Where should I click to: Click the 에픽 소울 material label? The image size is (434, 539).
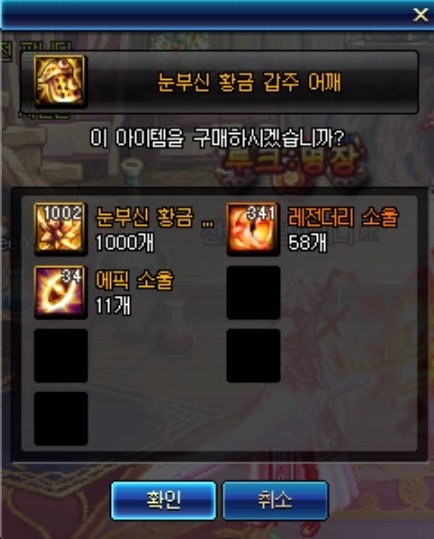(134, 280)
